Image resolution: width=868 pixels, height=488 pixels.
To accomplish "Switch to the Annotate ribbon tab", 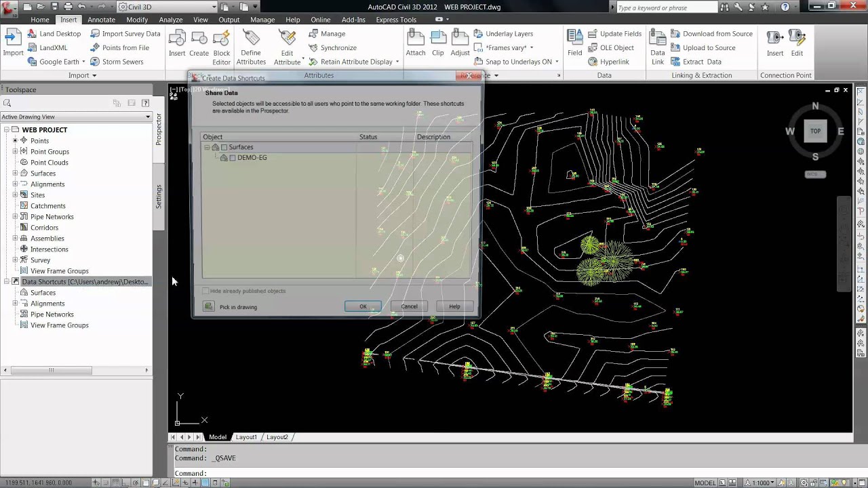I will click(x=101, y=20).
